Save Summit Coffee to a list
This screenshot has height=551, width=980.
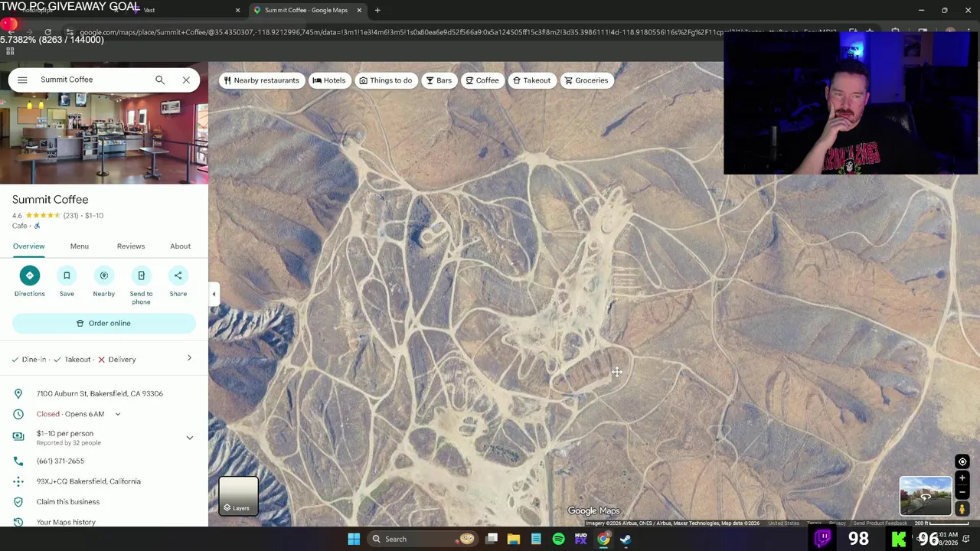tap(67, 281)
